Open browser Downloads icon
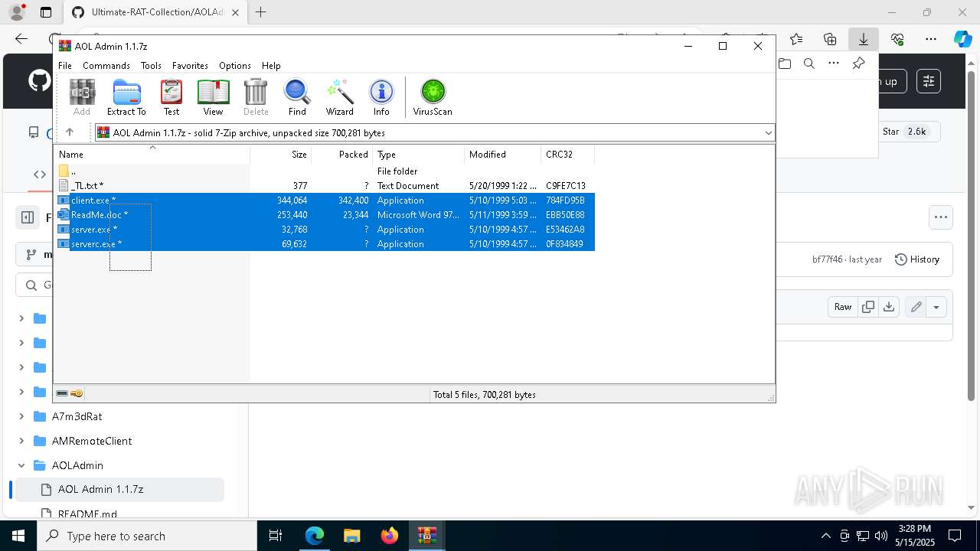The height and width of the screenshot is (551, 980). [x=863, y=39]
